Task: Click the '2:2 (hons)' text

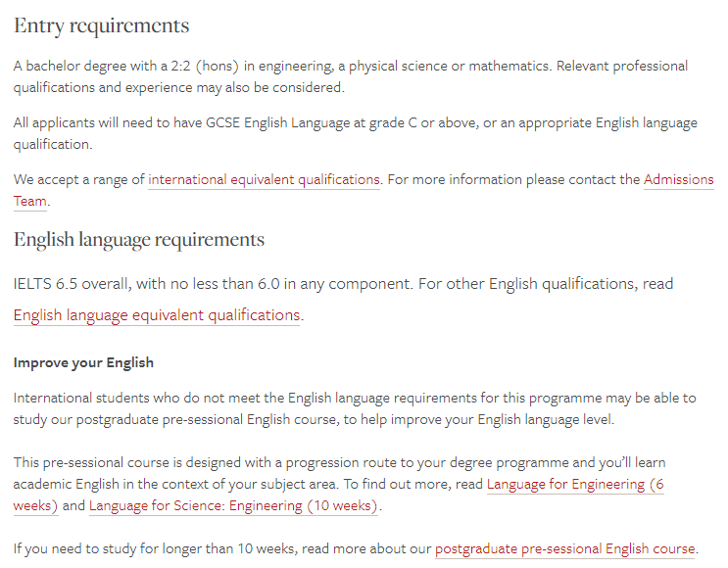Action: (205, 66)
